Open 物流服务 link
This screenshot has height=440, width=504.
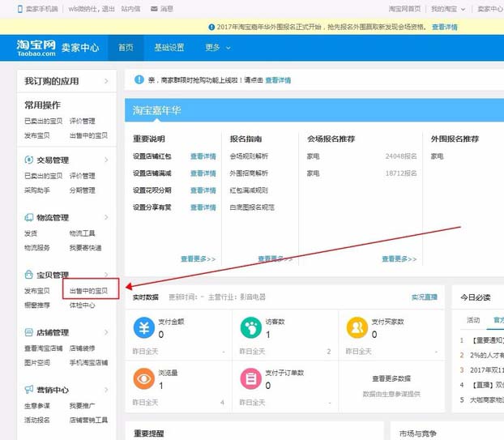(37, 247)
